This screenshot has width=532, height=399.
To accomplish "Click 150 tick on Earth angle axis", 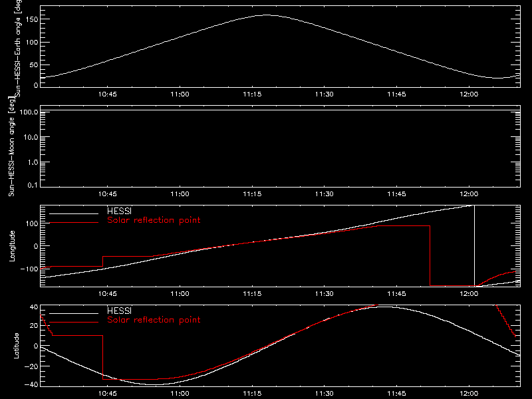I will [x=33, y=19].
